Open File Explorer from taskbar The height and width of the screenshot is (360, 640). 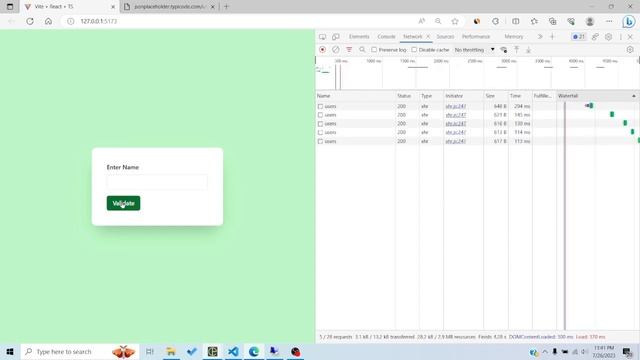click(x=171, y=351)
